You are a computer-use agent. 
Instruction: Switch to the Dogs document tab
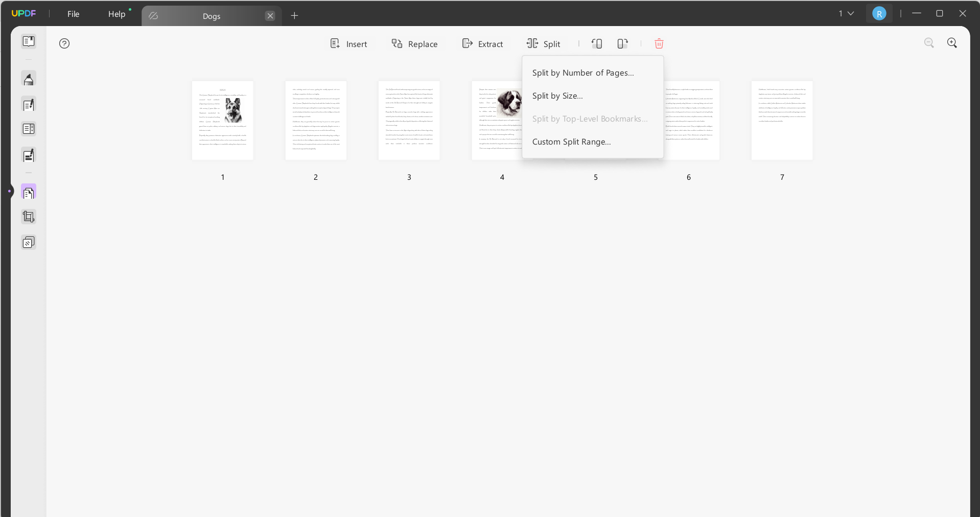(211, 16)
